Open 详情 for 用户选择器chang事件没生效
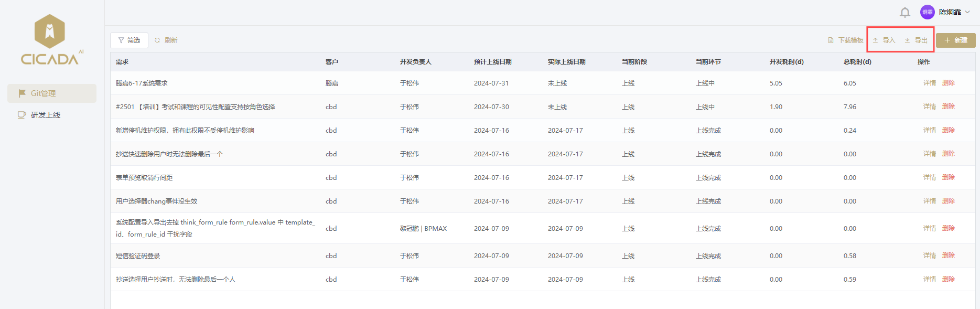The height and width of the screenshot is (309, 980). point(929,201)
